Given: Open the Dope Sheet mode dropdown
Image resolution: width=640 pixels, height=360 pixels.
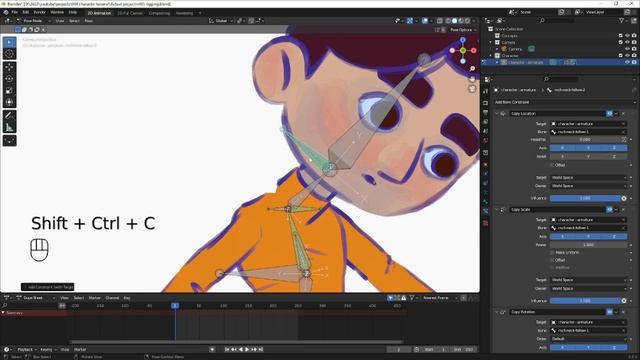Looking at the screenshot, I should coord(36,298).
